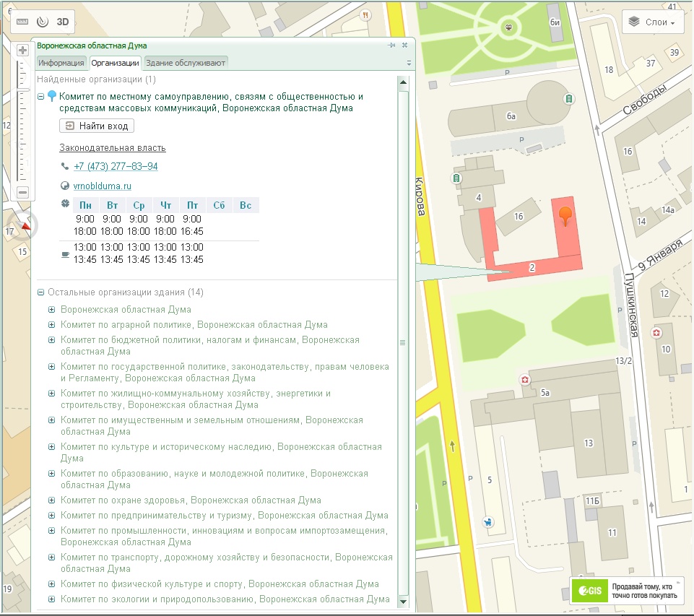Image resolution: width=694 pixels, height=616 pixels.
Task: Open the Слои layers dropdown
Action: click(652, 22)
